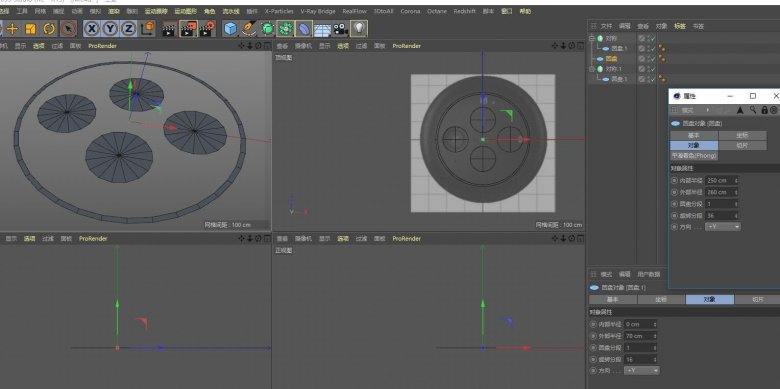The width and height of the screenshot is (780, 389).
Task: Switch to 基本 tab in the floating window
Action: [x=694, y=135]
